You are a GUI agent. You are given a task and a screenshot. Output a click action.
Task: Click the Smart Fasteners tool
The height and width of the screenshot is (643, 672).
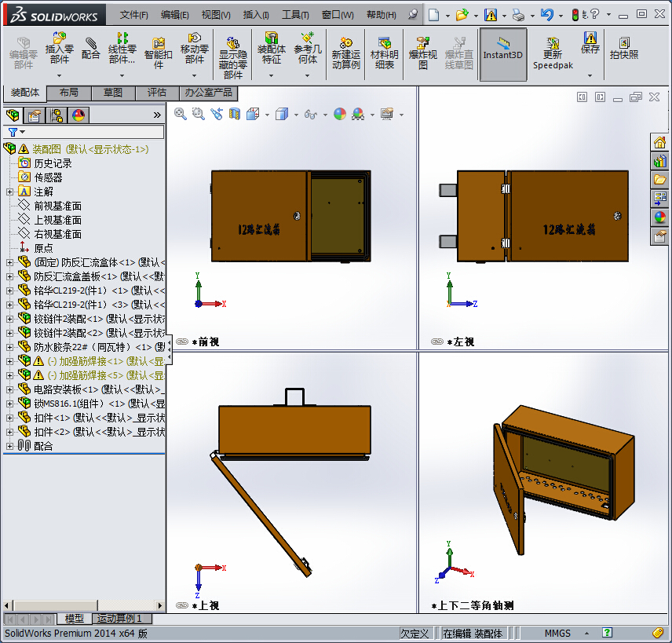click(158, 53)
